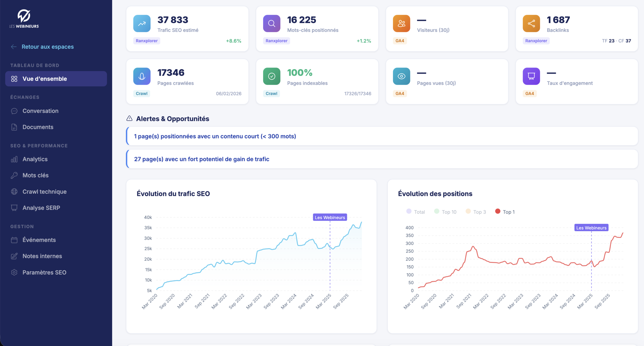Click the 06/02/2026 crawl date
The width and height of the screenshot is (644, 346).
click(x=229, y=93)
